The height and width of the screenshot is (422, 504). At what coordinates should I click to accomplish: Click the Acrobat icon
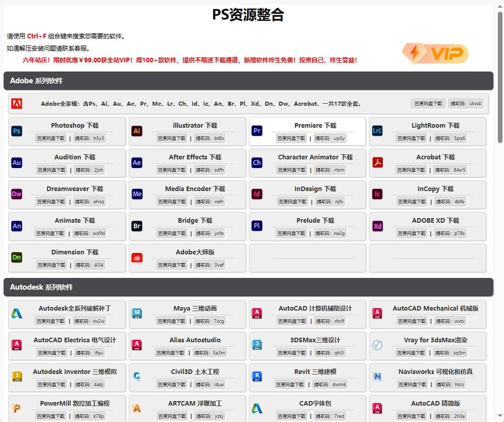(x=377, y=162)
